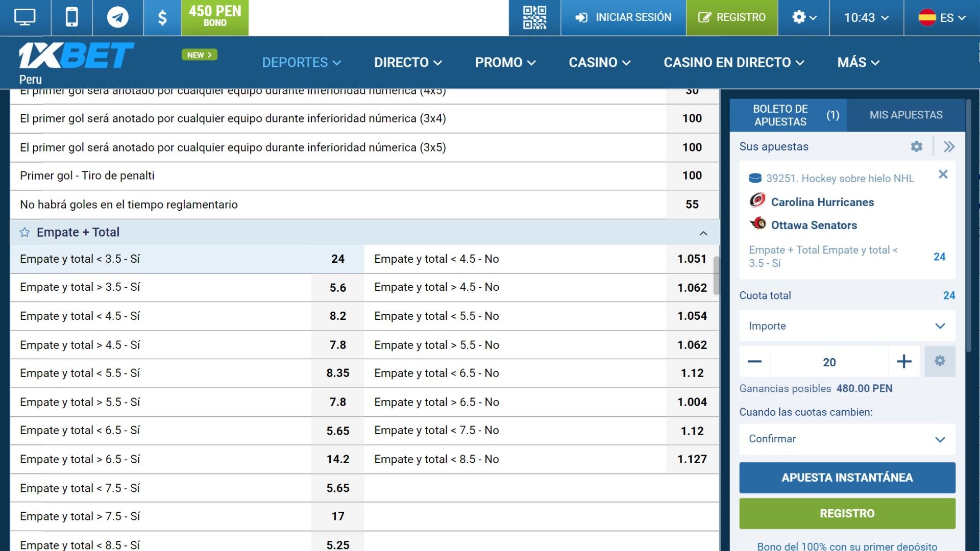This screenshot has height=551, width=980.
Task: Open QR code scanner icon
Action: click(536, 17)
